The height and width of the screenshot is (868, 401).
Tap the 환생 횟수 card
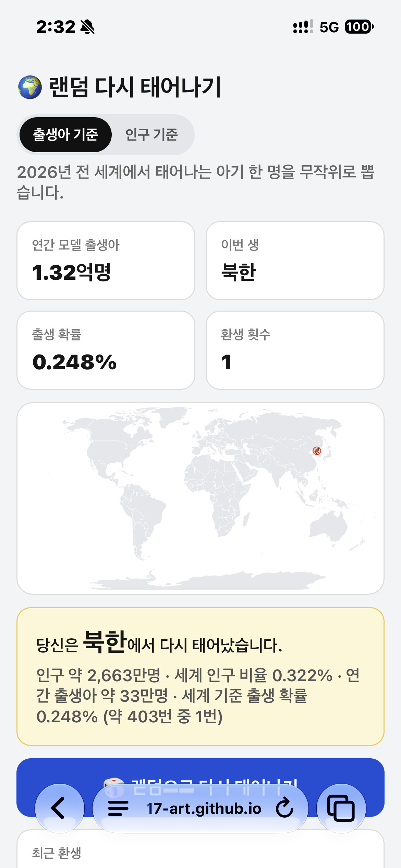click(x=295, y=350)
